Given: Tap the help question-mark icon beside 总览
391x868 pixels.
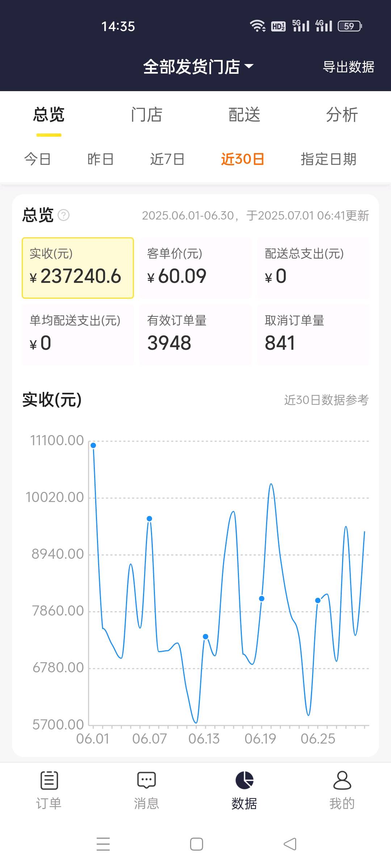Looking at the screenshot, I should [x=64, y=215].
